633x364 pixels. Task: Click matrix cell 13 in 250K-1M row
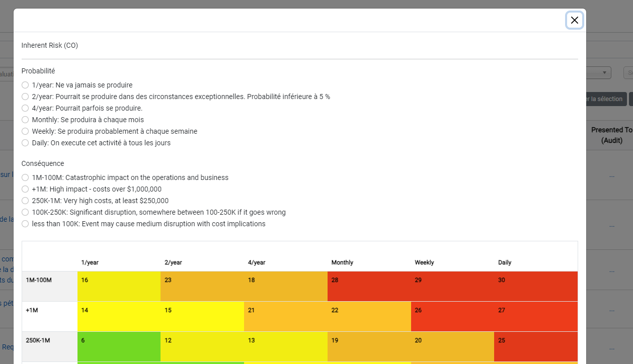pos(286,346)
